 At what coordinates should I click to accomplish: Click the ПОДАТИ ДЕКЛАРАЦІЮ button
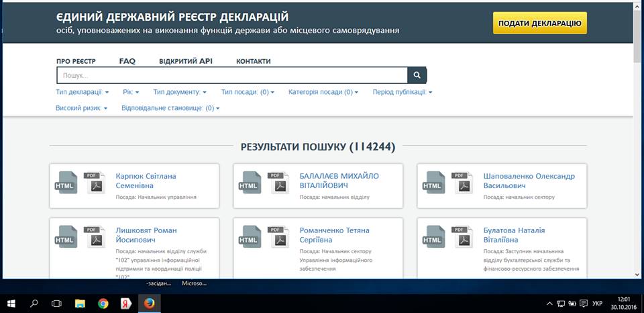tap(539, 23)
